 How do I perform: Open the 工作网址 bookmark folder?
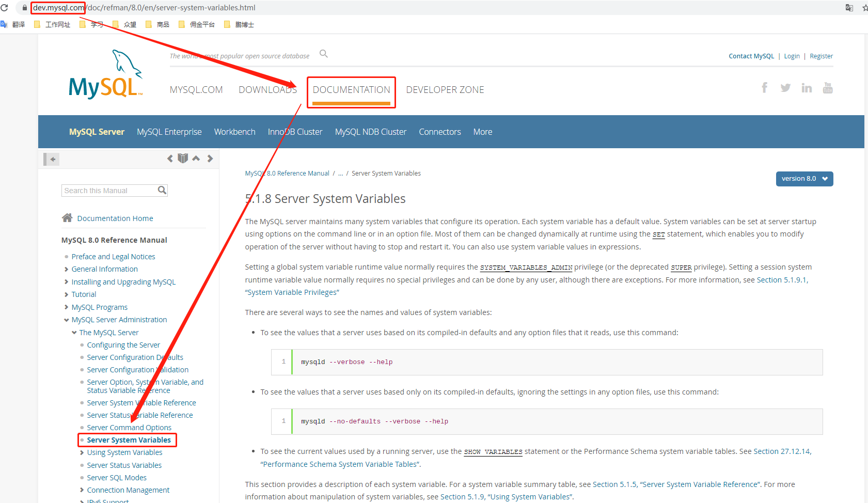click(x=52, y=24)
